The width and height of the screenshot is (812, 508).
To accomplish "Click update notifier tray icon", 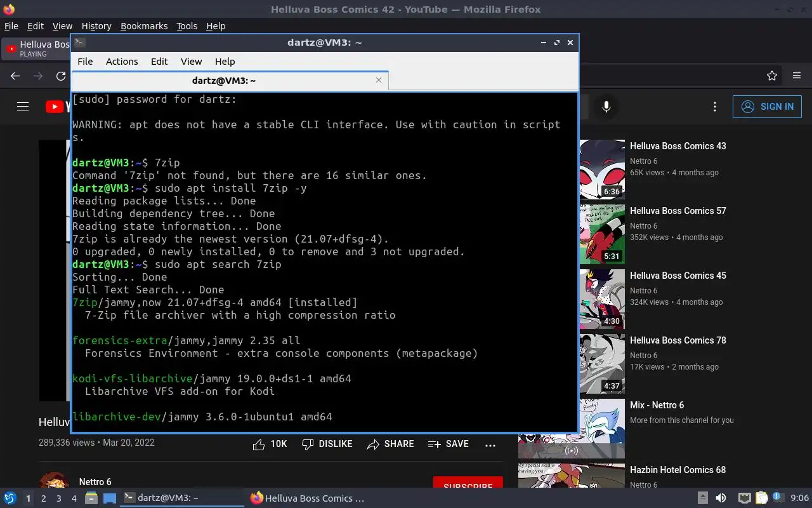I will coord(777,498).
